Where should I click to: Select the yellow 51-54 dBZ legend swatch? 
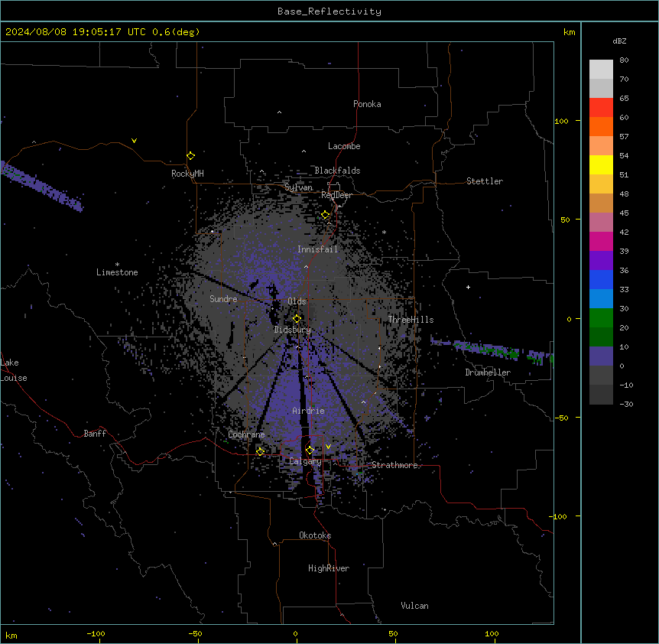pyautogui.click(x=601, y=164)
